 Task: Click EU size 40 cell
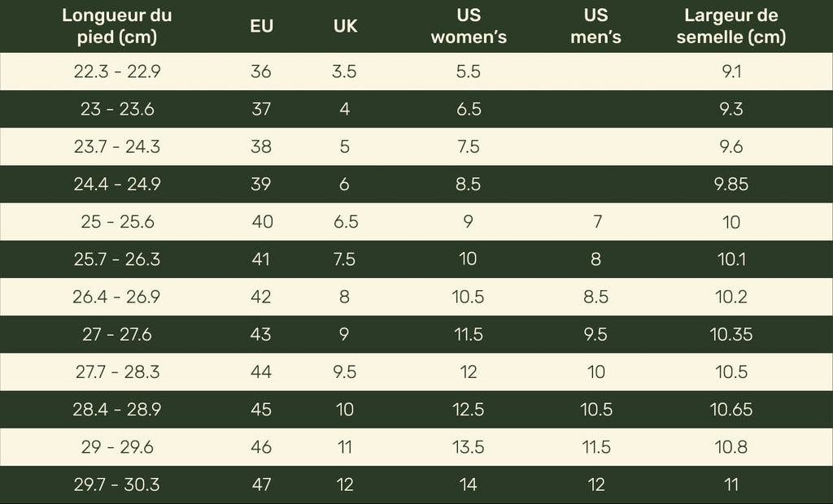[x=263, y=222]
